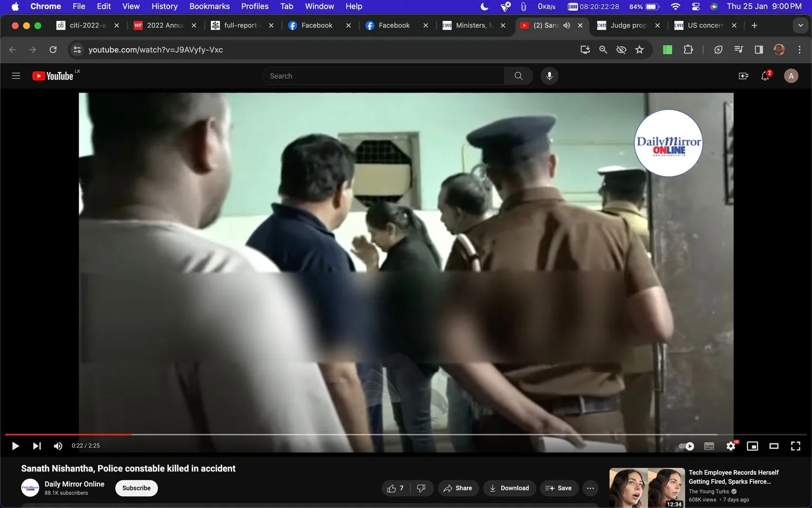Click the Share button
Viewport: 812px width, 508px height.
pos(458,488)
